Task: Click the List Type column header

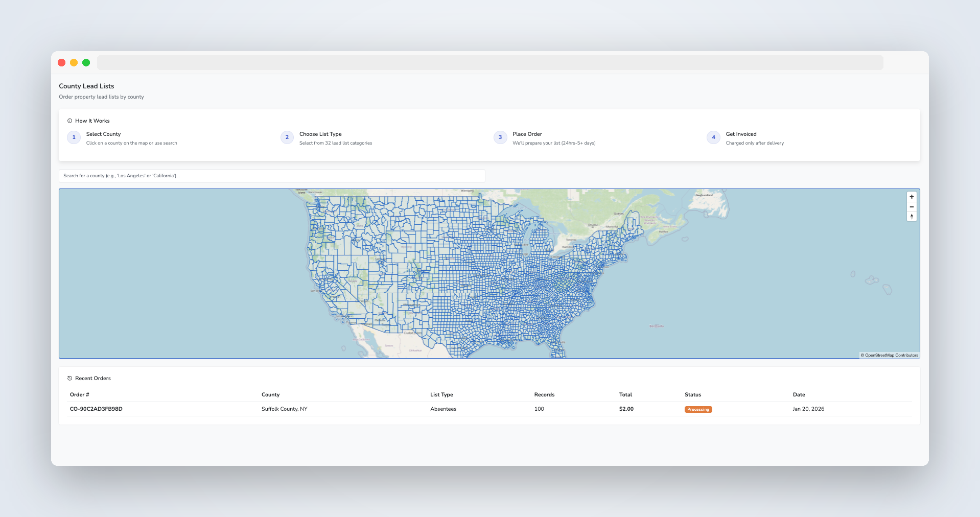Action: click(441, 394)
